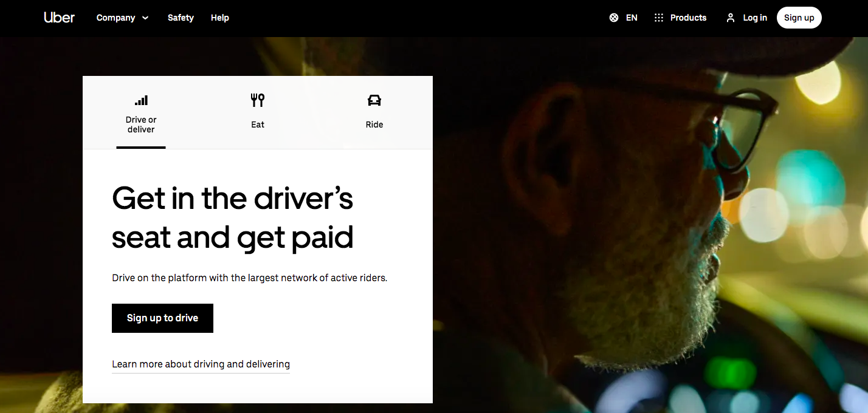This screenshot has height=413, width=868.
Task: Open the EN language selector
Action: 632,18
